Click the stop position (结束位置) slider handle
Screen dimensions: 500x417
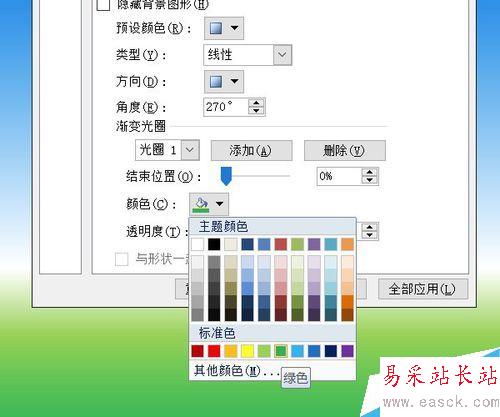tap(226, 176)
